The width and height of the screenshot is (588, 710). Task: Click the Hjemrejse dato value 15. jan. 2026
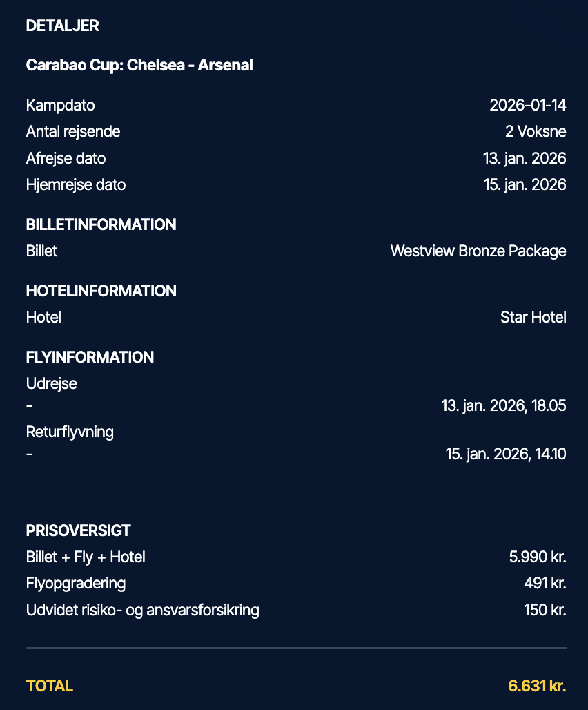(525, 184)
